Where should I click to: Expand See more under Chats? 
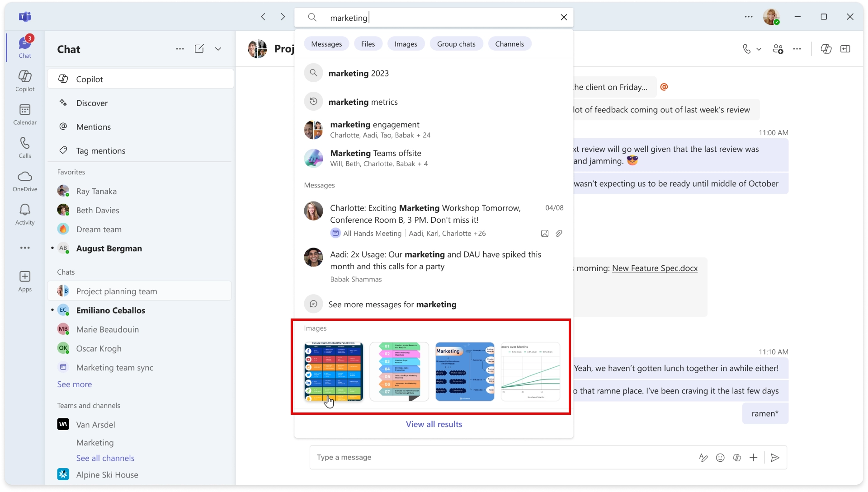click(x=74, y=384)
